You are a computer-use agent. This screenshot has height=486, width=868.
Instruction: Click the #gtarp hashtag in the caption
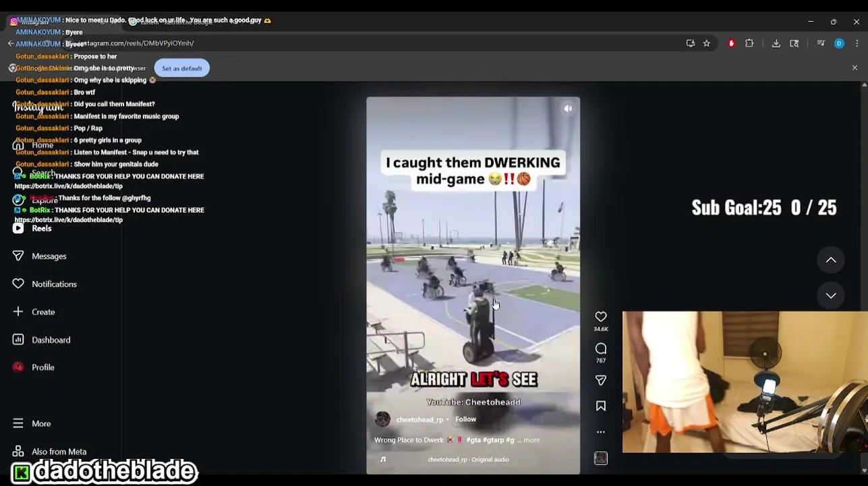[x=494, y=440]
